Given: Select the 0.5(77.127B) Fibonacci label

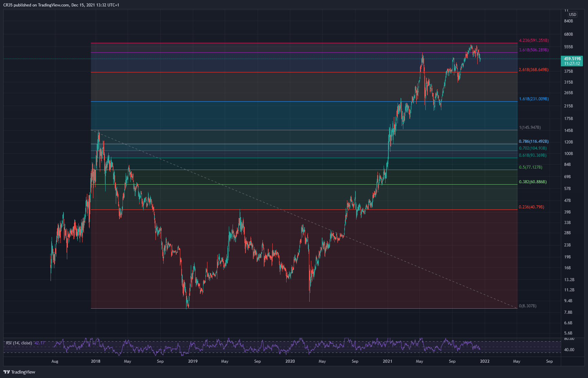Looking at the screenshot, I should 531,167.
